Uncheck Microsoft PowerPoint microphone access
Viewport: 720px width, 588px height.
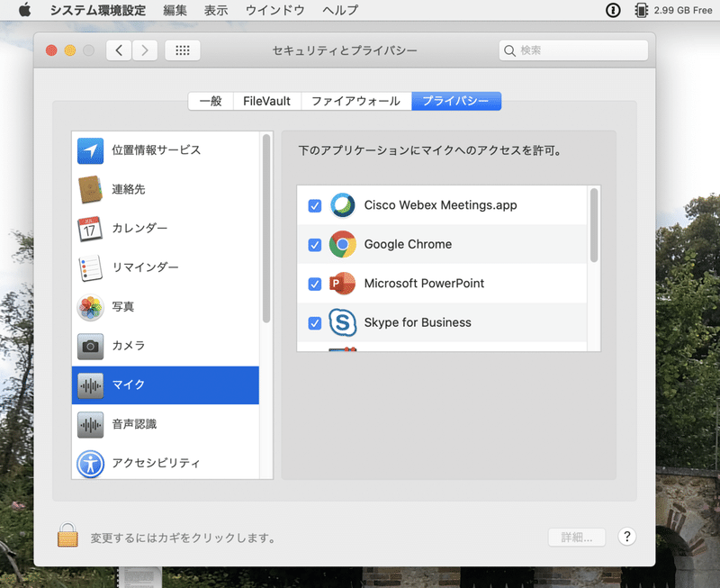pyautogui.click(x=314, y=284)
